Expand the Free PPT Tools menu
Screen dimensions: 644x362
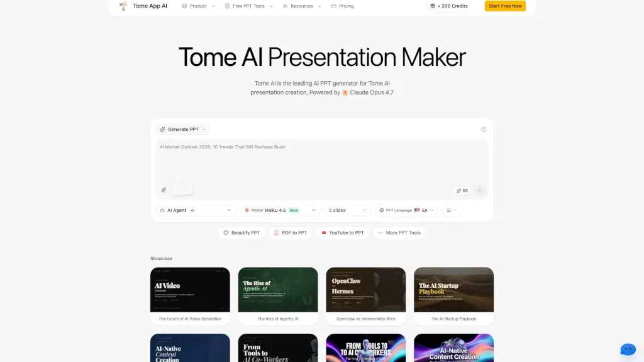(248, 6)
